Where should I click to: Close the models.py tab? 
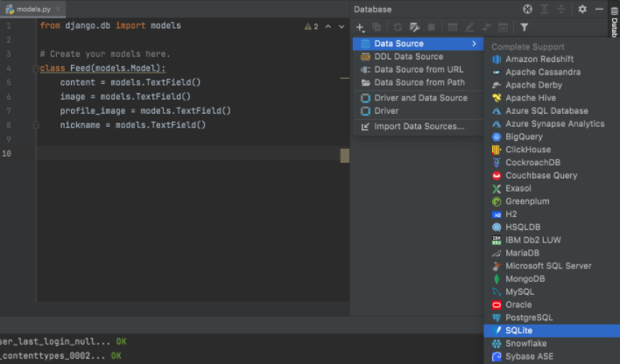tap(58, 9)
